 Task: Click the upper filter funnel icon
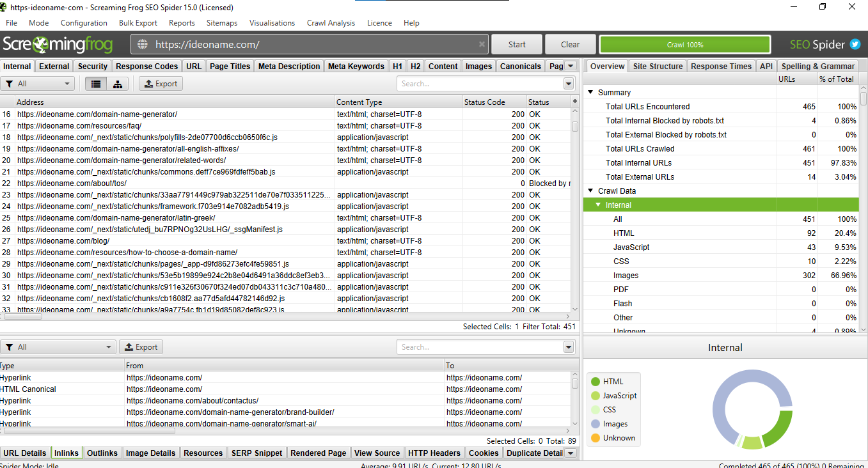[9, 84]
